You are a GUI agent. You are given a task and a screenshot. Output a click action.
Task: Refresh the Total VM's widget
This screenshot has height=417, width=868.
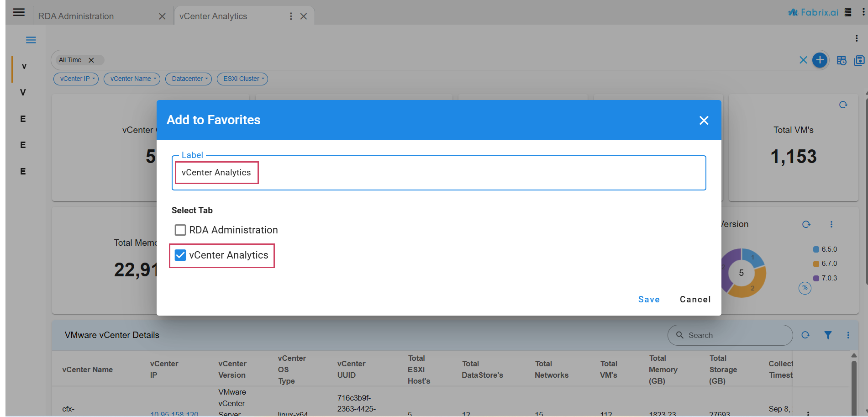coord(843,105)
